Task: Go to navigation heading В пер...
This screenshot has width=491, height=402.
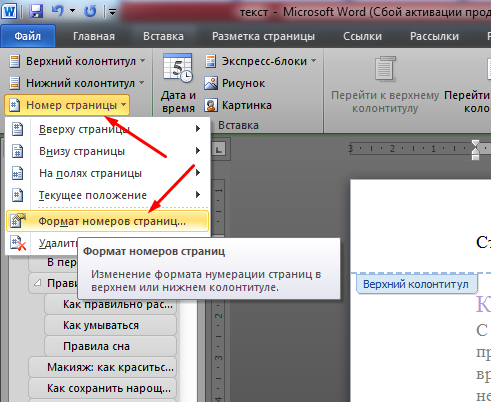Action: pyautogui.click(x=62, y=262)
